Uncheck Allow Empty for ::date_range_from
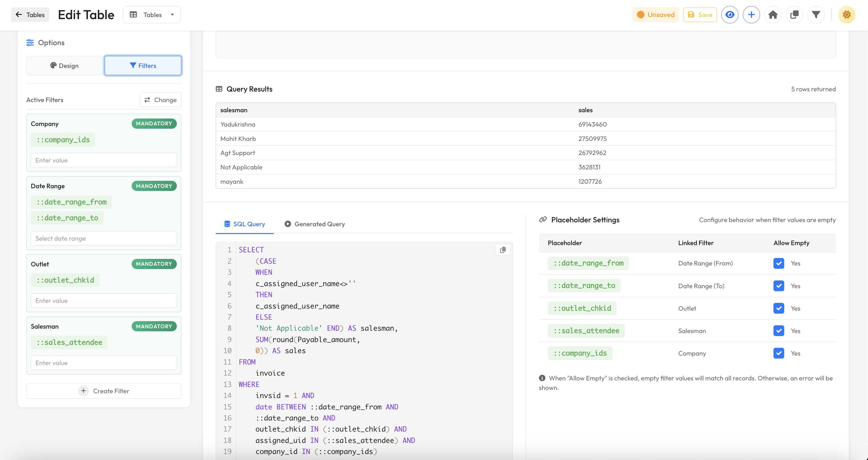 pyautogui.click(x=778, y=263)
